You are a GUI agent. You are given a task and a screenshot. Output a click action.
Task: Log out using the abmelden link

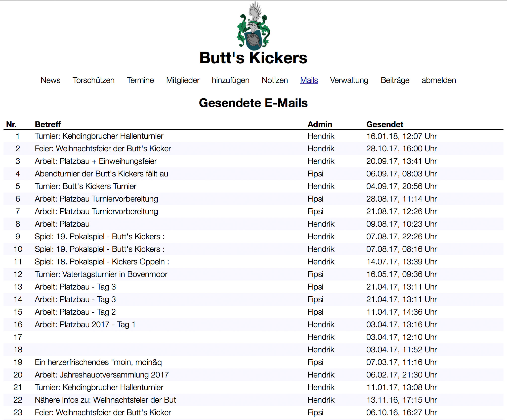pos(439,80)
